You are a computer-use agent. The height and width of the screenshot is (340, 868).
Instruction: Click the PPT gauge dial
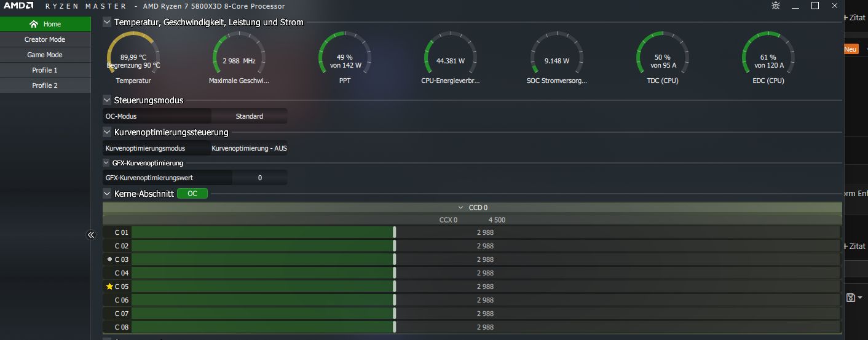345,58
